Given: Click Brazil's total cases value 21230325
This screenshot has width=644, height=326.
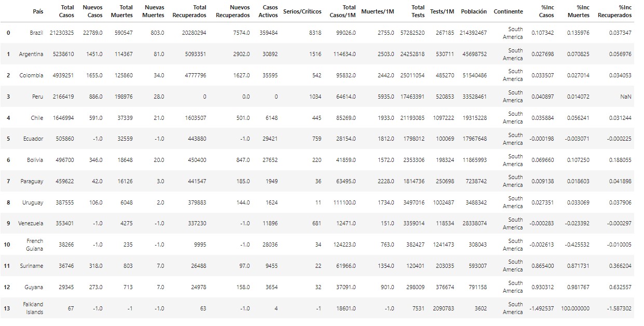Looking at the screenshot, I should [x=62, y=33].
